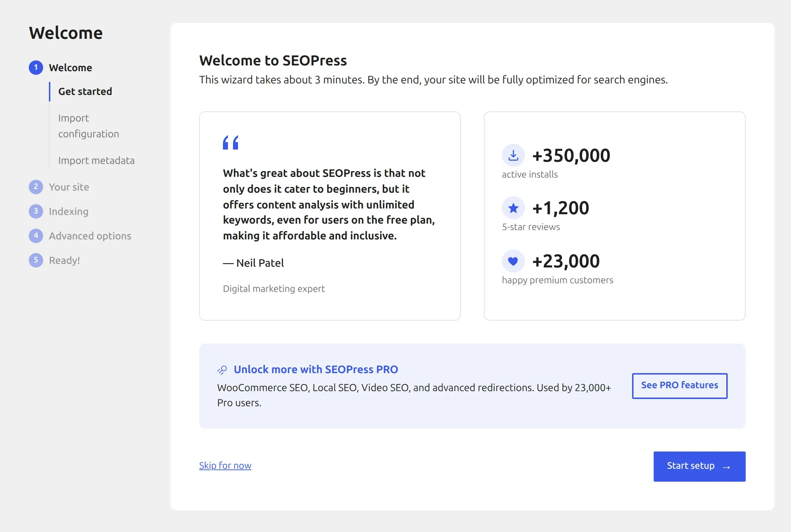Screen dimensions: 791x532
Task: Click See PRO features button
Action: (680, 386)
